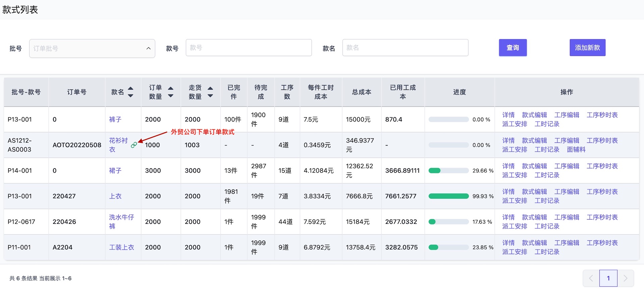This screenshot has width=644, height=289.
Task: Click the link icon beside 花衬衬衣
Action: point(134,145)
